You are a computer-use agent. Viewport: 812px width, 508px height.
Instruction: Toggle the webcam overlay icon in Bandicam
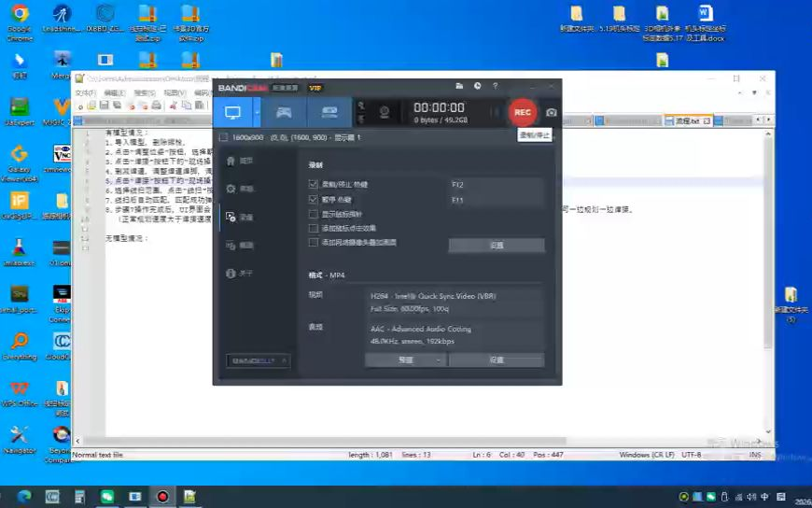(x=385, y=112)
